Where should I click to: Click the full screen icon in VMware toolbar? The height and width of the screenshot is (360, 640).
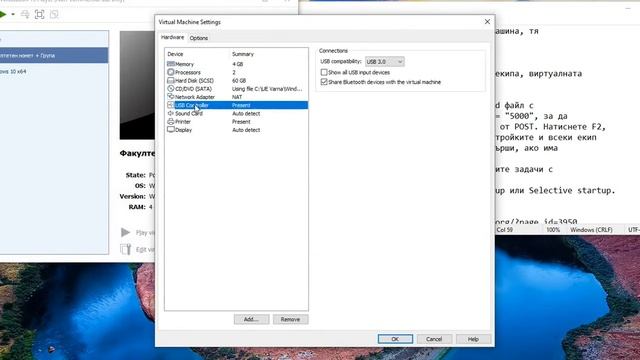coord(40,15)
